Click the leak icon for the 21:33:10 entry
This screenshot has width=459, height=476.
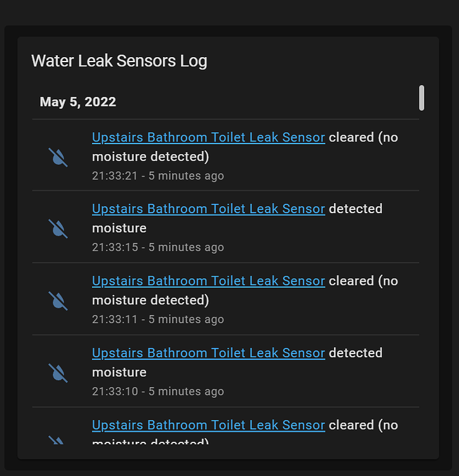tap(58, 373)
